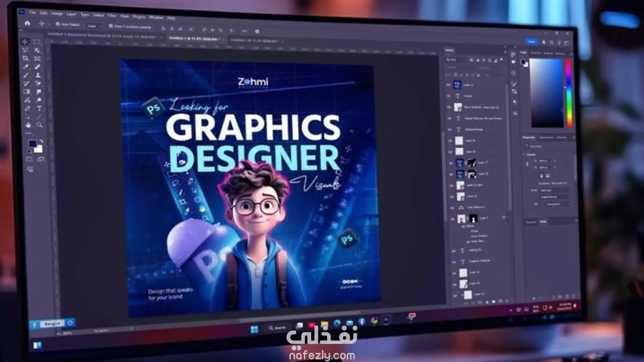Open the Auto-Select Layer dropdown
This screenshot has width=644, height=362.
94,26
